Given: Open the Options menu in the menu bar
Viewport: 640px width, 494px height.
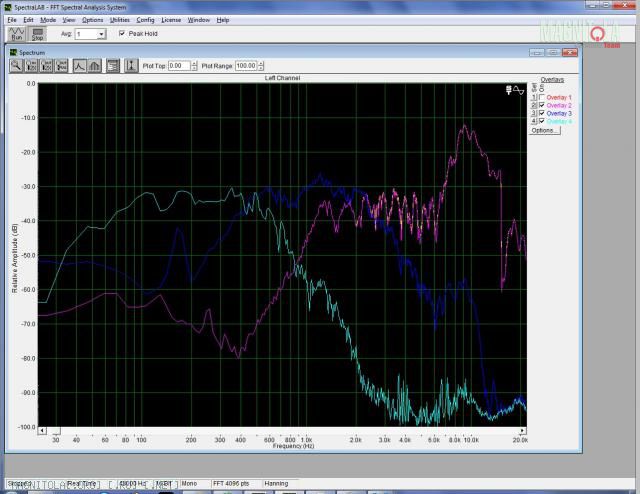Looking at the screenshot, I should click(92, 20).
